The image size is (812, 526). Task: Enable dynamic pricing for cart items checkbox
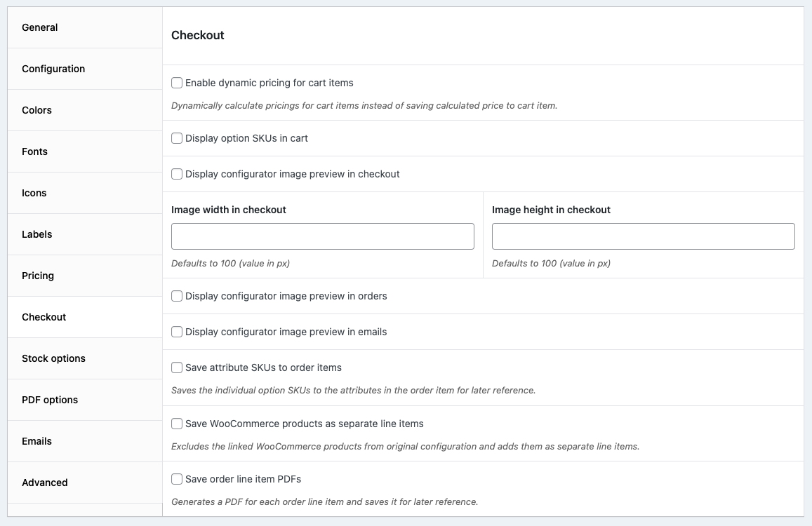[177, 83]
